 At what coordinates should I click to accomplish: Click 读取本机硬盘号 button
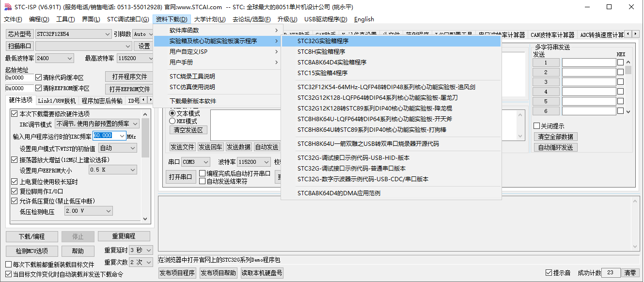262,273
